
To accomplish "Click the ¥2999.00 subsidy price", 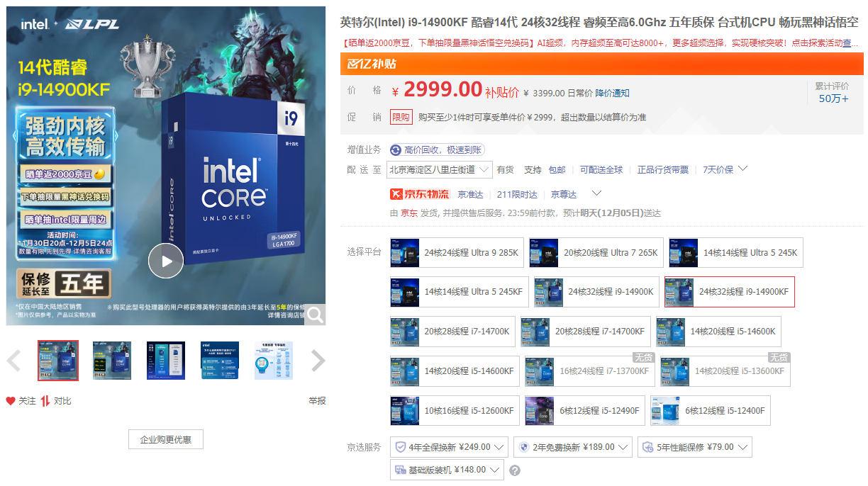I will [437, 90].
